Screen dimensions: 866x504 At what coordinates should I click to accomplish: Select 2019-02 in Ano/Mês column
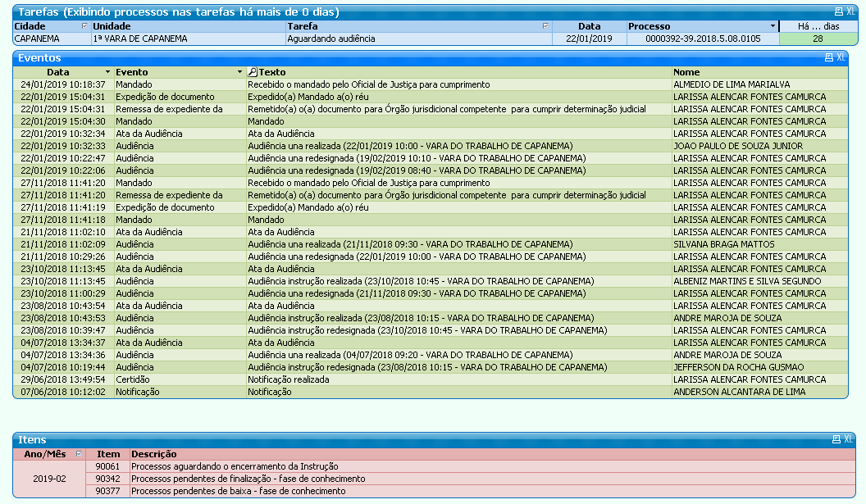pos(50,479)
